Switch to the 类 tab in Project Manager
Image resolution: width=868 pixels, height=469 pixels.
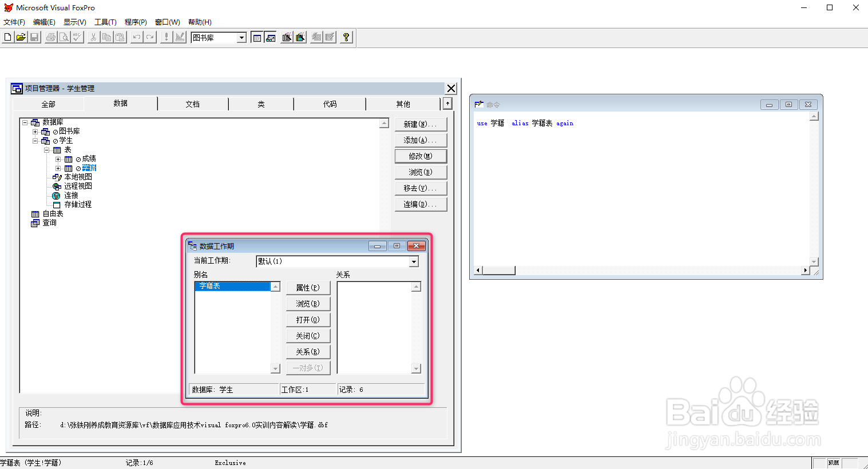(261, 104)
